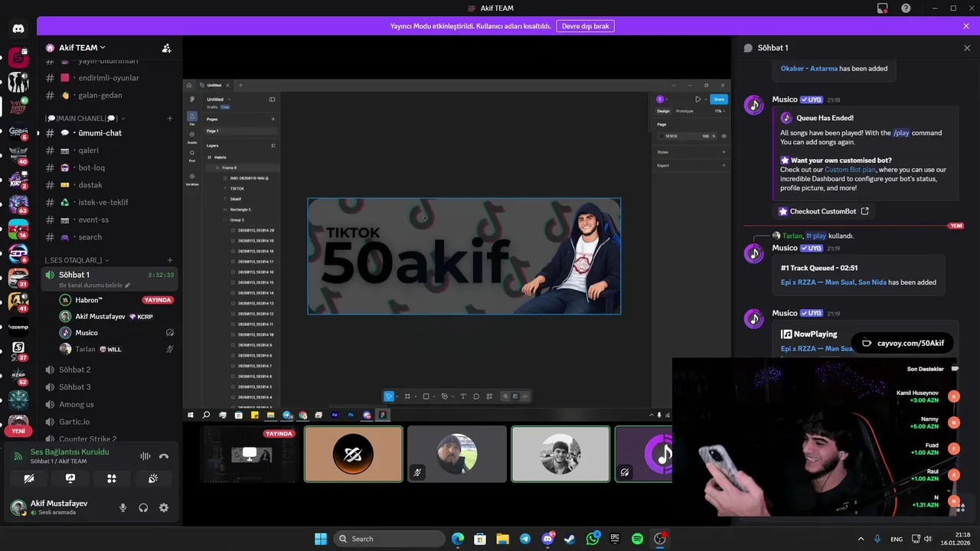980x551 pixels.
Task: Open the galan-gedan channel
Action: point(109,95)
